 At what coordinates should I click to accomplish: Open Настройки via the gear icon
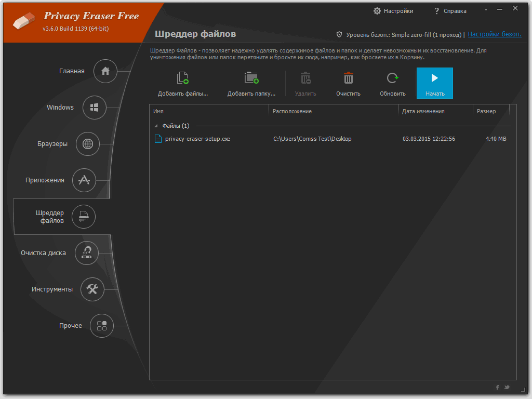pos(377,11)
